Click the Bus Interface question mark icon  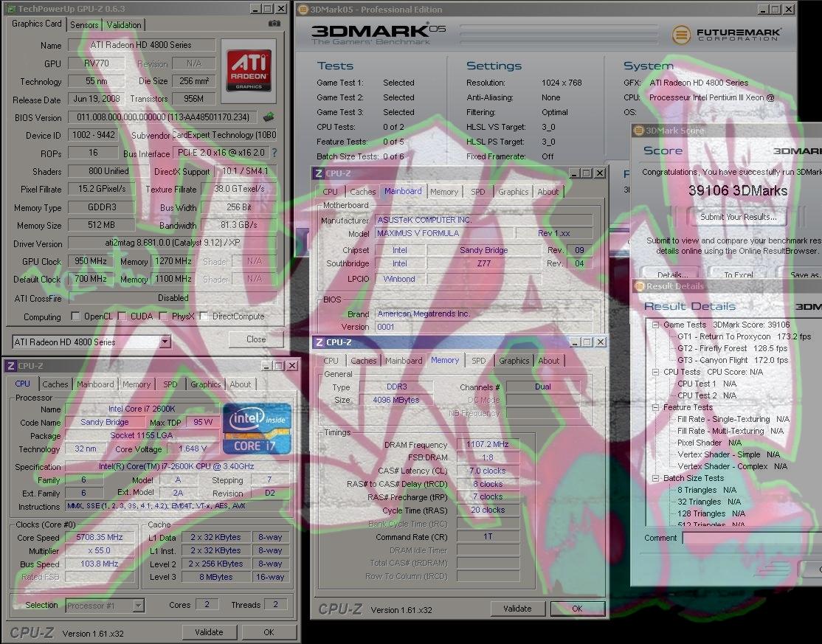point(274,153)
